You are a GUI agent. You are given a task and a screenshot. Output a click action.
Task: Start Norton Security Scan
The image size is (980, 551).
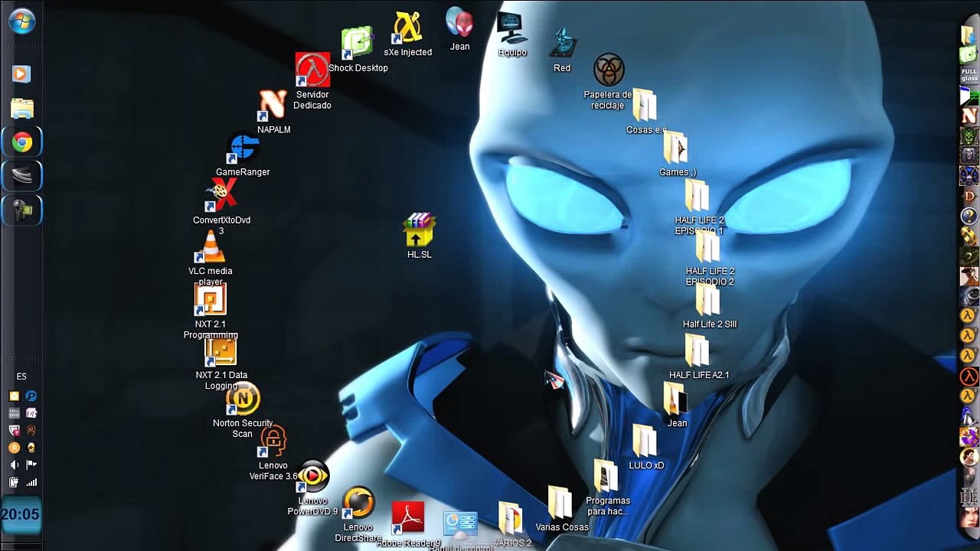point(243,399)
